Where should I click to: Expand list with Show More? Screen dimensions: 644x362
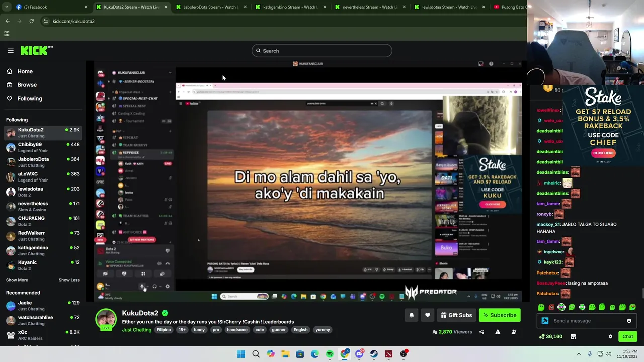click(17, 280)
